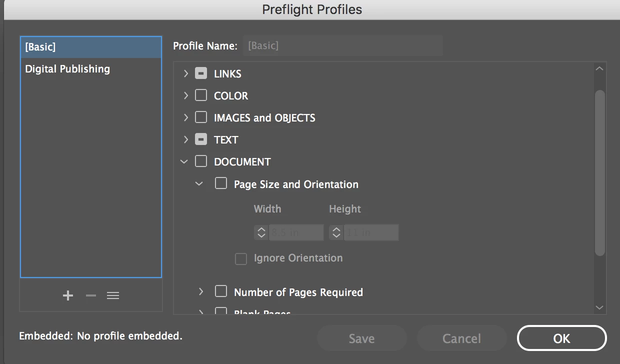Click the Height value field

371,232
